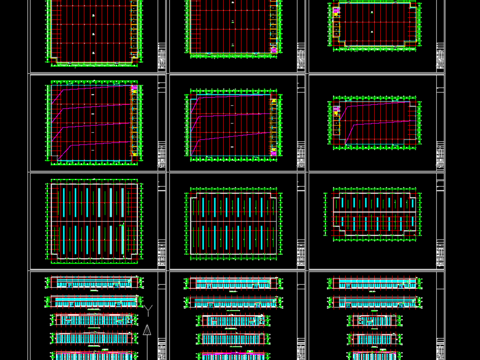Select the middle roof plan with cyan bars
Screen dimensions: 480x360
click(233, 224)
